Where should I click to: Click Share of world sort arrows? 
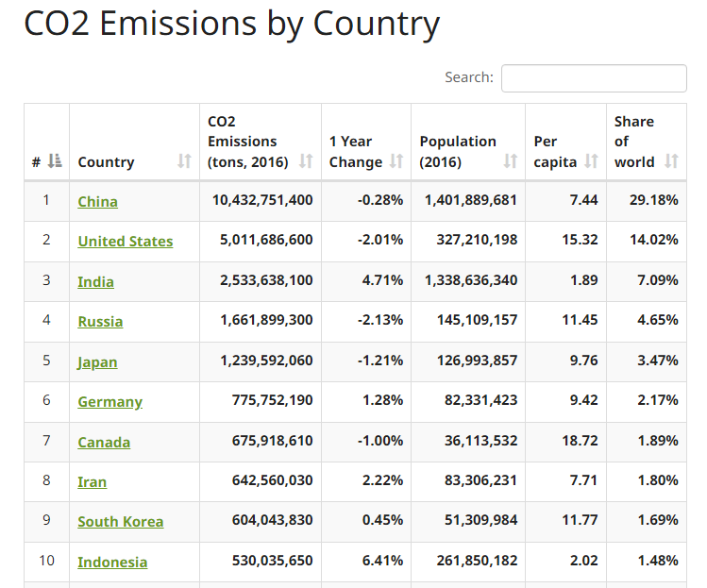click(x=671, y=161)
